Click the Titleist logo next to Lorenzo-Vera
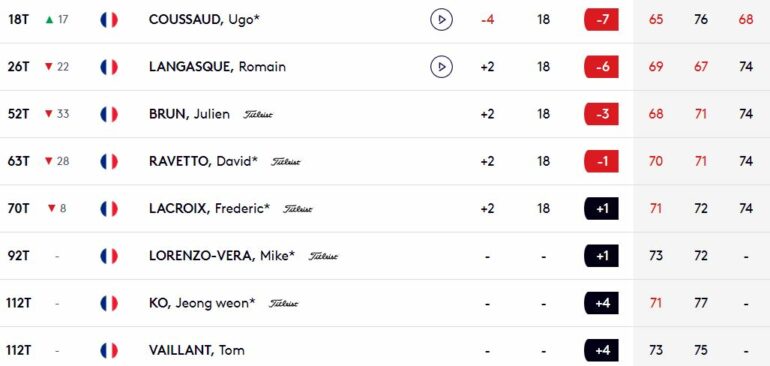Screen dimensions: 770x366 coord(323,256)
